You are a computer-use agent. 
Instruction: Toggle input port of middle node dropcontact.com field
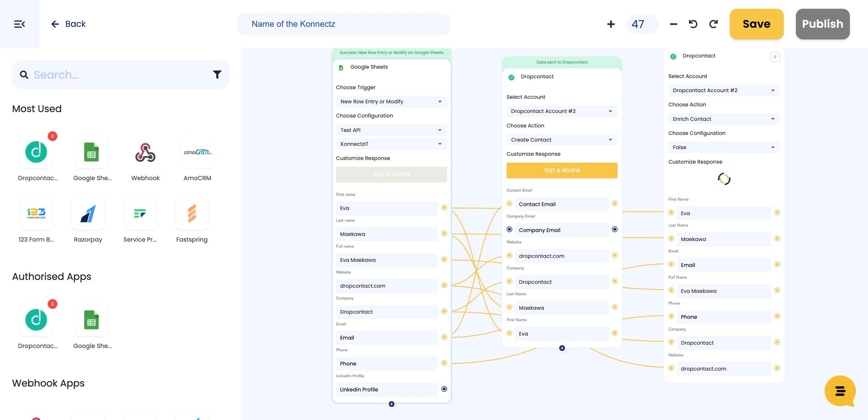click(509, 256)
